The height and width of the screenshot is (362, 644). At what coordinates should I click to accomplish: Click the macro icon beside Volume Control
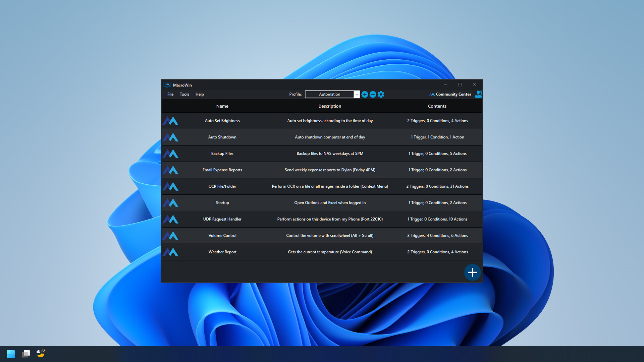(171, 235)
